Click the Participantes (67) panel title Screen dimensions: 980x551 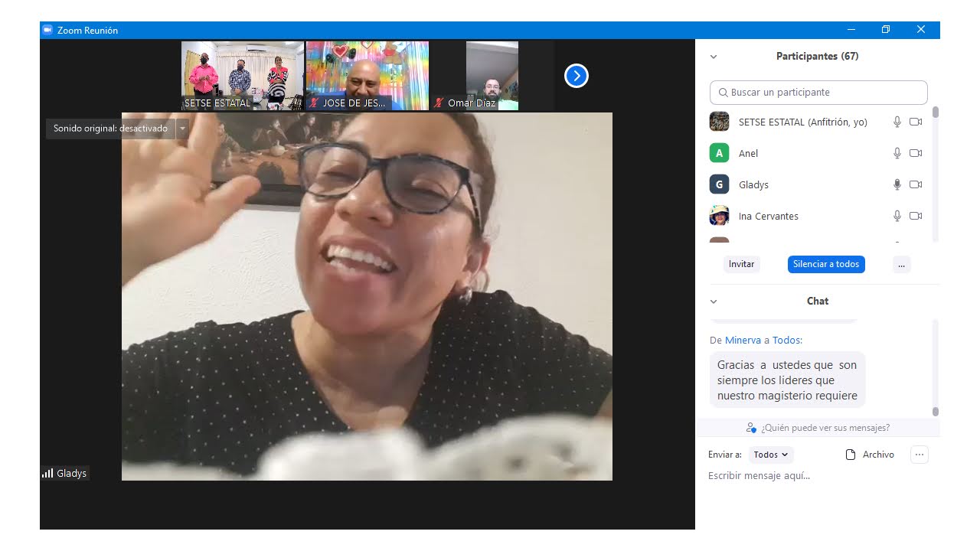coord(817,57)
